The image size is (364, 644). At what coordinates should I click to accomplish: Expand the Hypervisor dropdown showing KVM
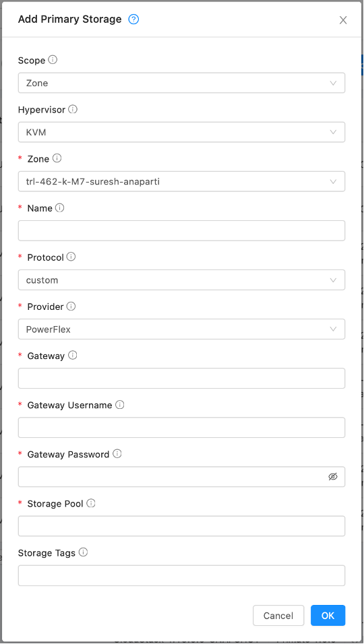point(181,132)
